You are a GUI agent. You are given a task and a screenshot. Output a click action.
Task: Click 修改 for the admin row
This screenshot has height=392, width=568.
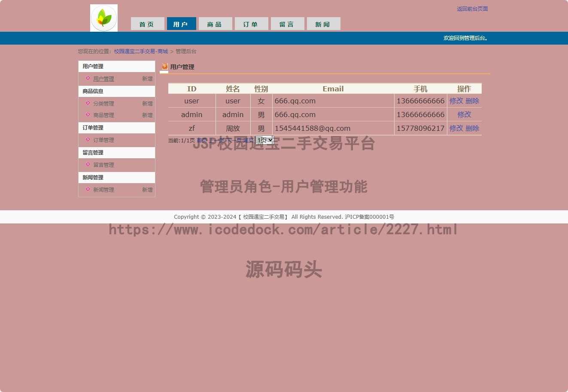tap(464, 115)
